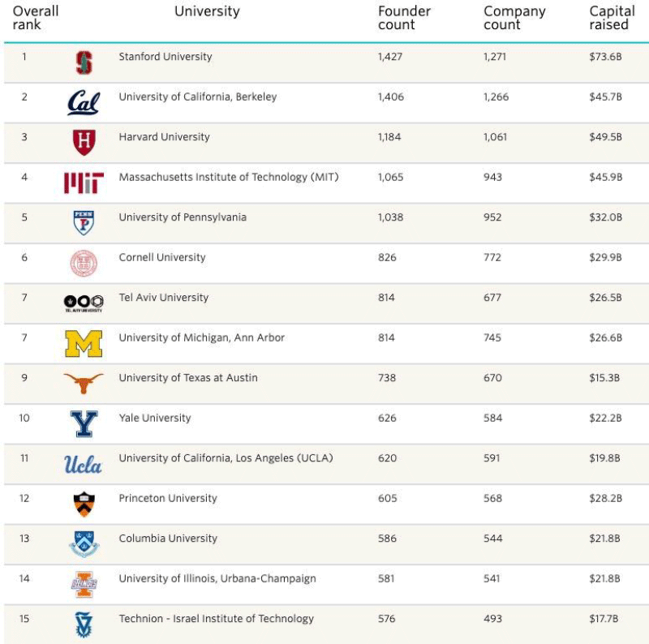
Task: Sort by Capital raised column header
Action: 612,18
